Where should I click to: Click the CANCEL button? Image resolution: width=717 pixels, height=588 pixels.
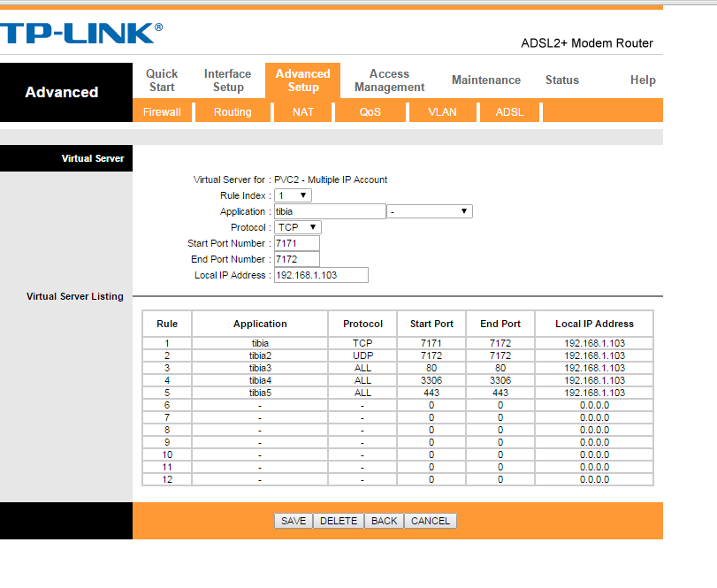pos(431,521)
